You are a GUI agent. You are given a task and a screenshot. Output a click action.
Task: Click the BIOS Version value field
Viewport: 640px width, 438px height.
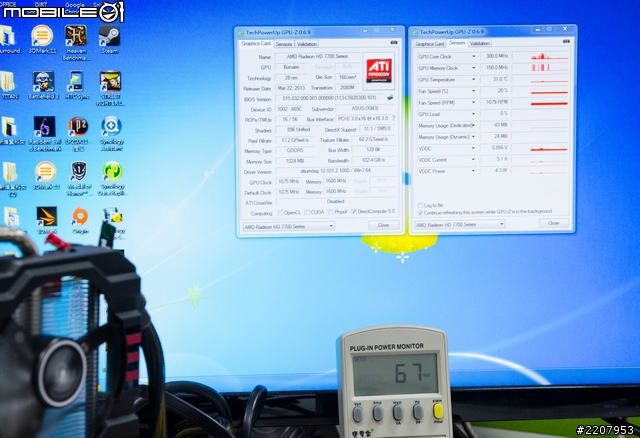pos(330,98)
